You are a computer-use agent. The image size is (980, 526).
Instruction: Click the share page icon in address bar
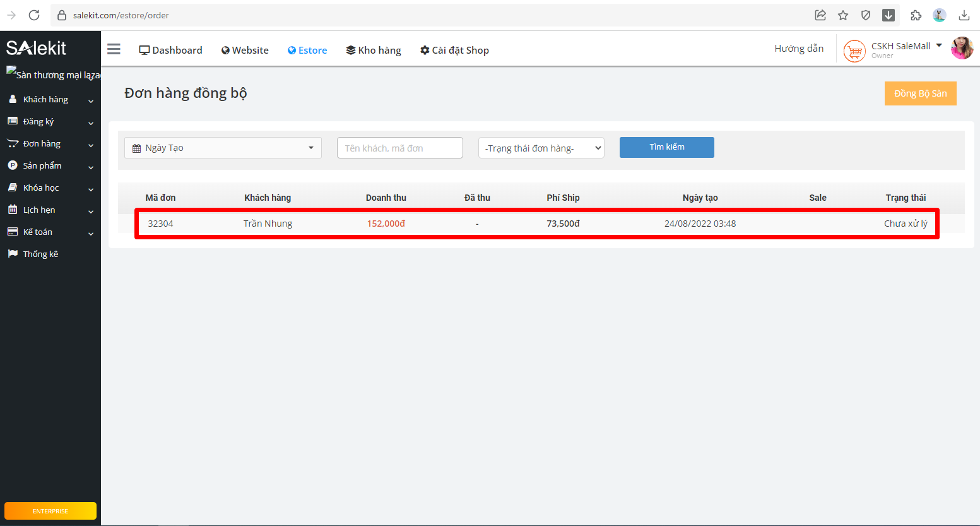point(820,15)
